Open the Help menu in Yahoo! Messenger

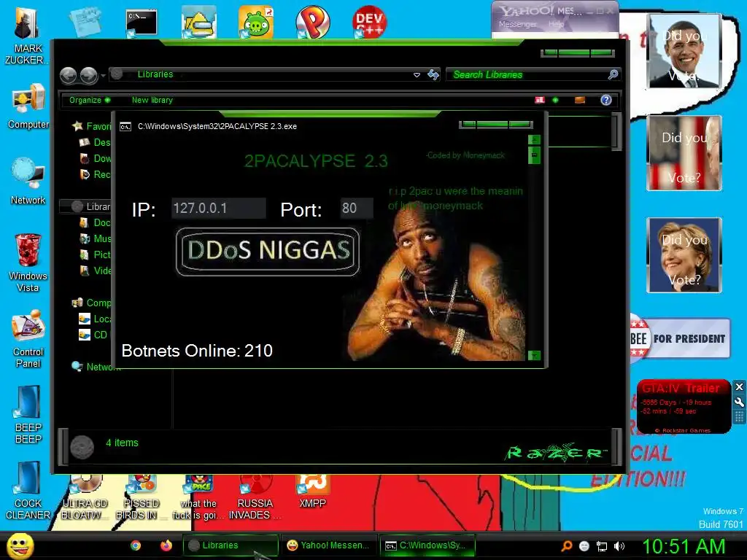point(556,24)
